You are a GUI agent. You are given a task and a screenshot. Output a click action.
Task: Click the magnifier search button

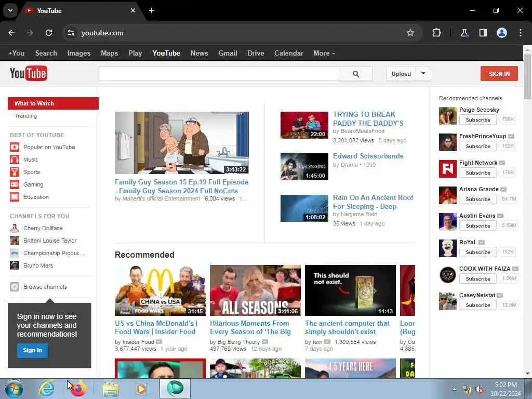point(355,74)
